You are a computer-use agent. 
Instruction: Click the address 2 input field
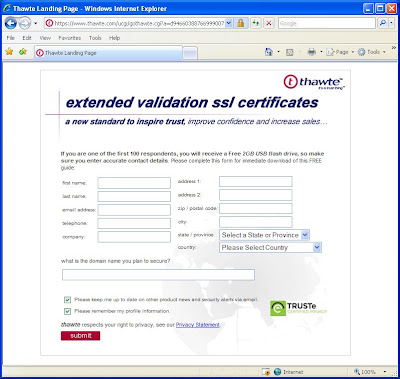pyautogui.click(x=256, y=195)
